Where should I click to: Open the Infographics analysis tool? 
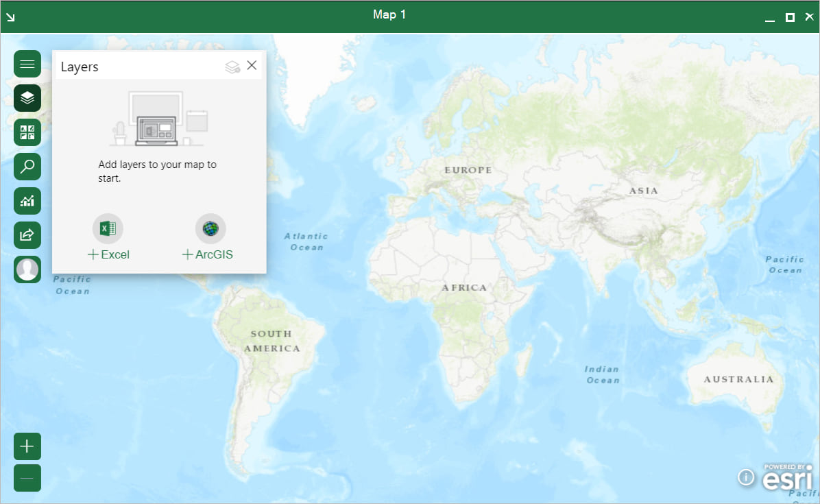click(27, 201)
